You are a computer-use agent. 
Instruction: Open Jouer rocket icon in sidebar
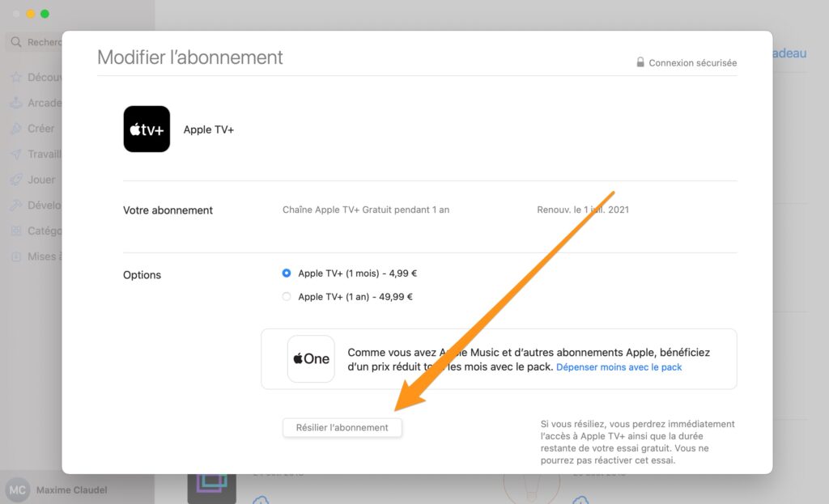tap(16, 180)
